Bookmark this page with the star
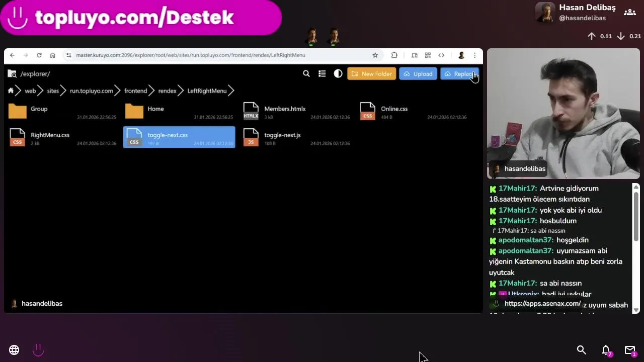This screenshot has width=644, height=362. click(x=375, y=55)
